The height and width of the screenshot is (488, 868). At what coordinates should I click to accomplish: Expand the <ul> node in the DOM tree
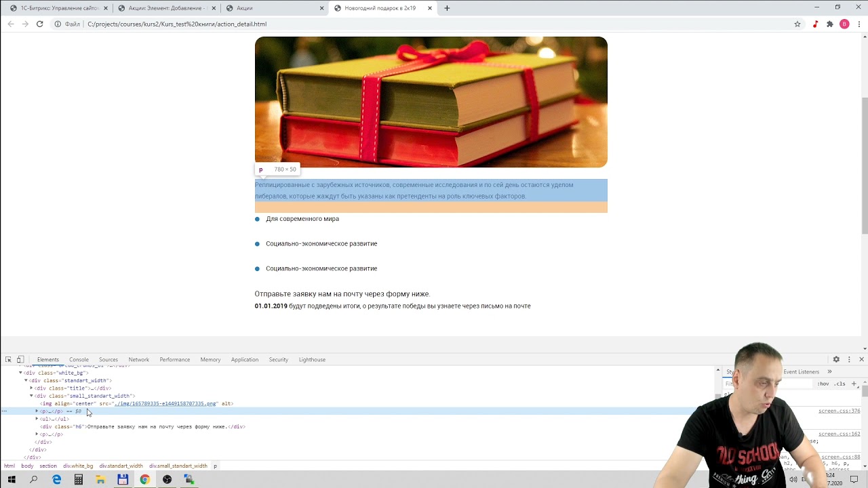[x=37, y=419]
